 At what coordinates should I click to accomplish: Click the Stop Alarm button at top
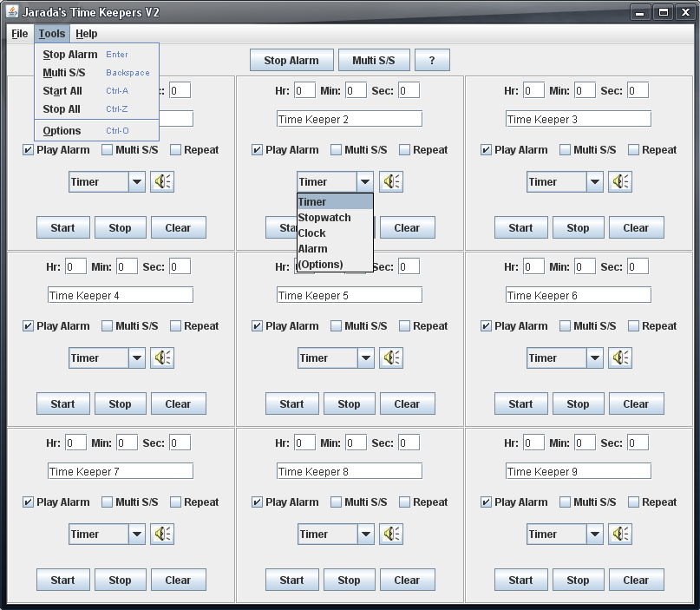click(291, 61)
